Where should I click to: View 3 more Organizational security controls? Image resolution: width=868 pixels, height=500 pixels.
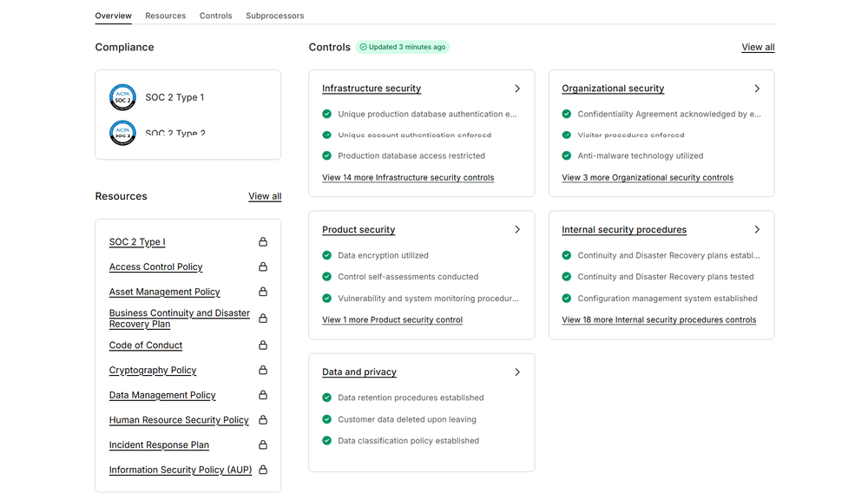[648, 178]
